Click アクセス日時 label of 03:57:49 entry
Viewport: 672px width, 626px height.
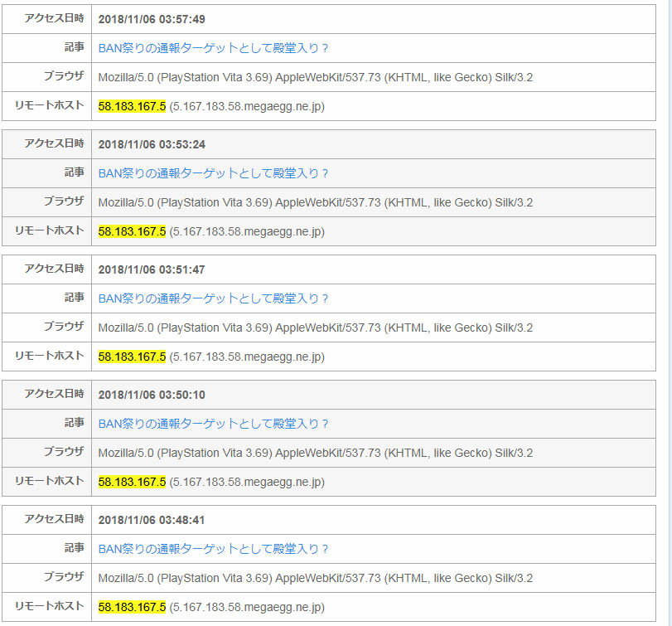(x=54, y=18)
